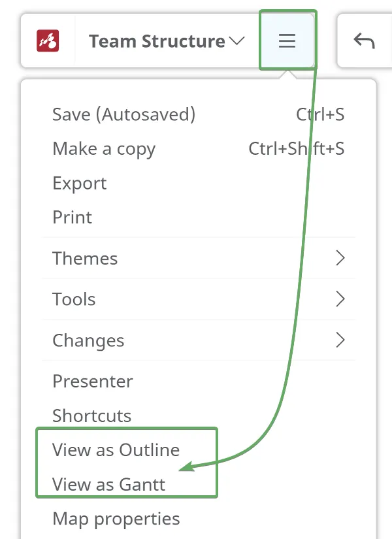Open the Tools menu entry

tap(74, 299)
